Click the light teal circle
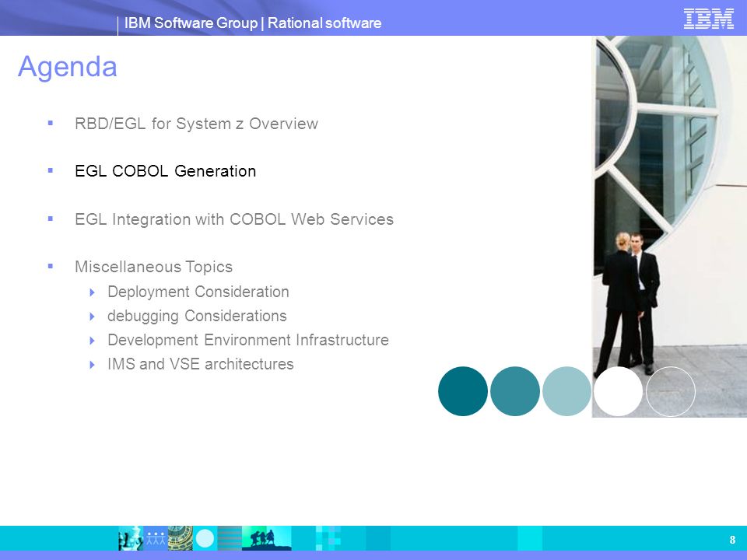The height and width of the screenshot is (560, 747). [566, 391]
